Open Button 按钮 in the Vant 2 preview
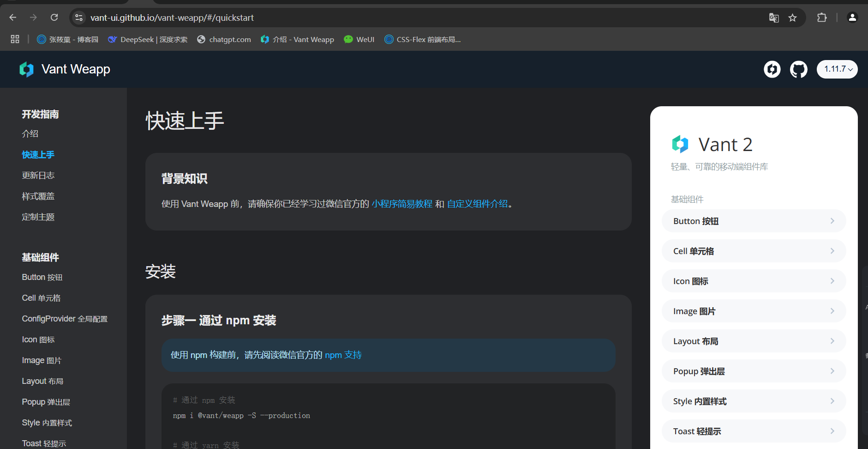Viewport: 868px width, 449px height. 754,221
